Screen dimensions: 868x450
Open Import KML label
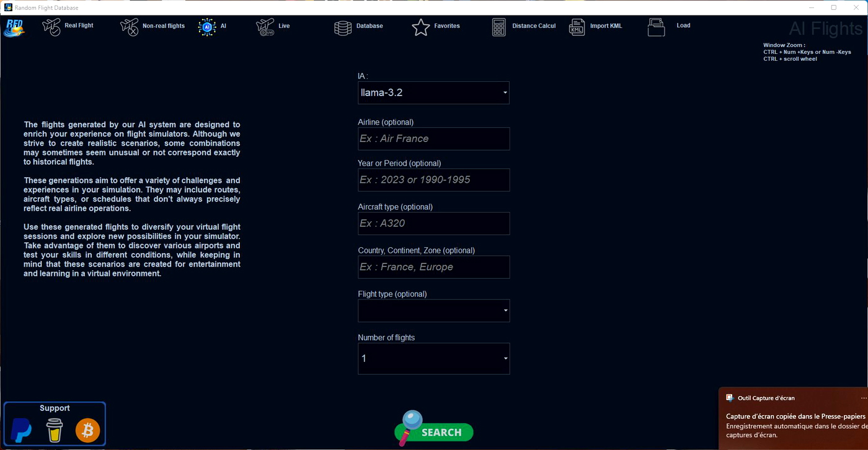pyautogui.click(x=606, y=26)
